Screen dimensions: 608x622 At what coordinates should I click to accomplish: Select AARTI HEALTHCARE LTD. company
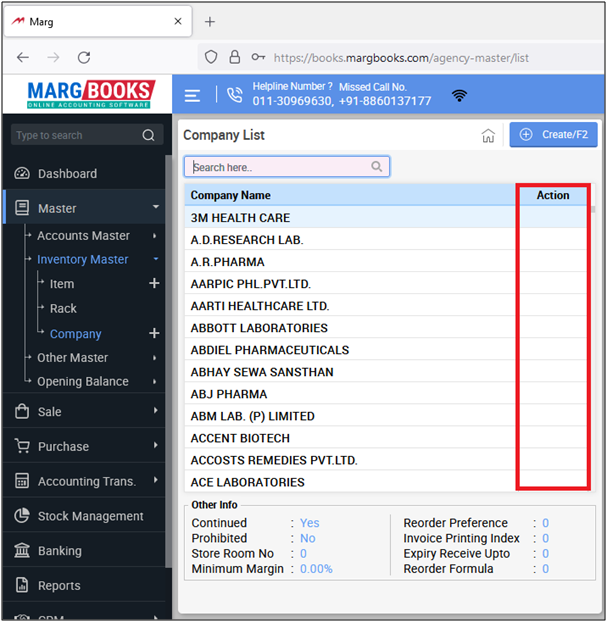coord(386,306)
